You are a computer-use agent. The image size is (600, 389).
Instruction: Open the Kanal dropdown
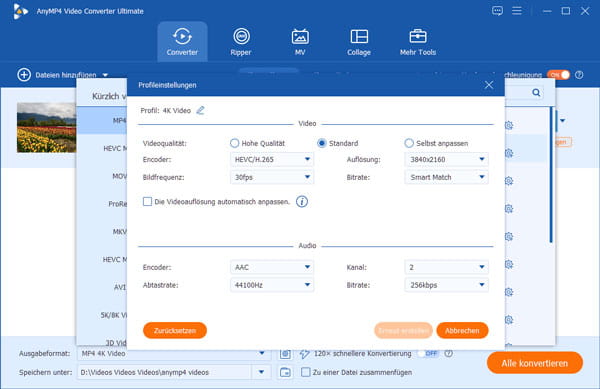click(446, 267)
